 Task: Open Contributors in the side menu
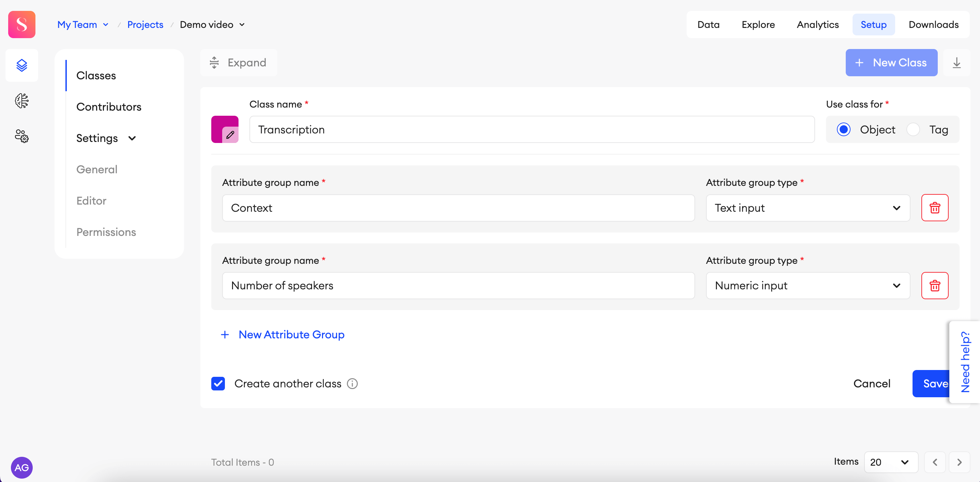(109, 107)
